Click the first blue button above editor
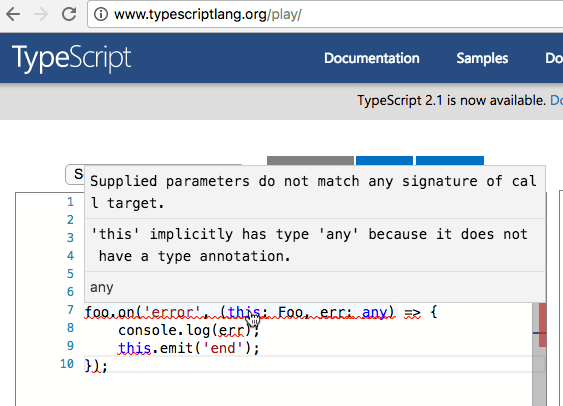Screen dimensions: 563x406 (x=384, y=160)
